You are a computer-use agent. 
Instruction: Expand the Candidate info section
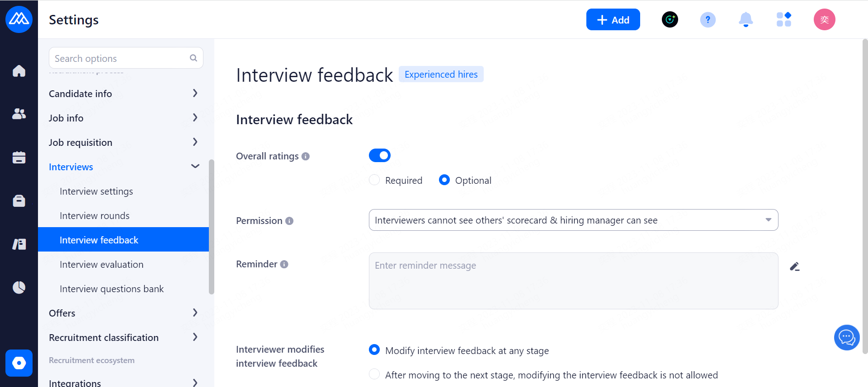(123, 93)
